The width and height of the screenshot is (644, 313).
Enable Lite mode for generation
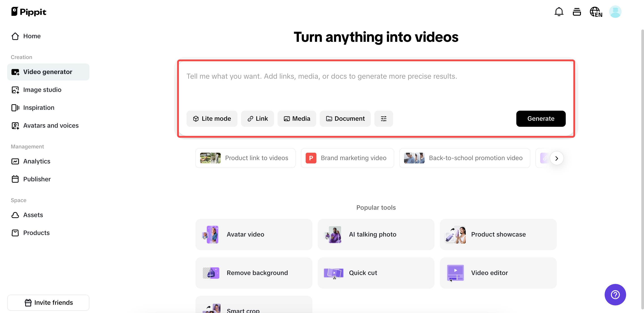point(212,118)
